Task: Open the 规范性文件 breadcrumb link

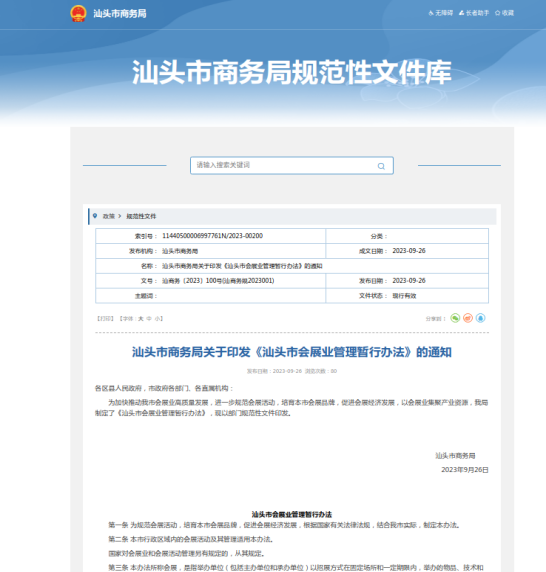Action: click(141, 216)
